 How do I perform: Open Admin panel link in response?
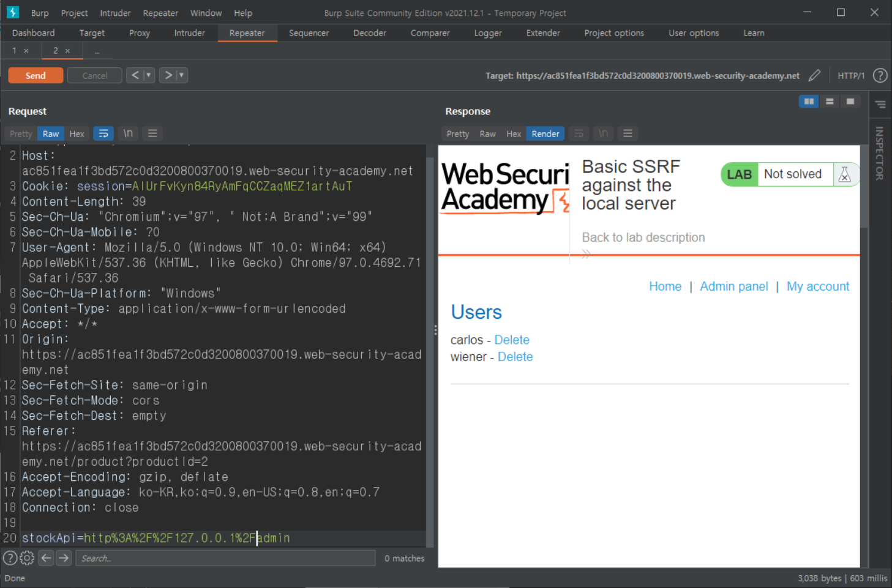point(733,286)
